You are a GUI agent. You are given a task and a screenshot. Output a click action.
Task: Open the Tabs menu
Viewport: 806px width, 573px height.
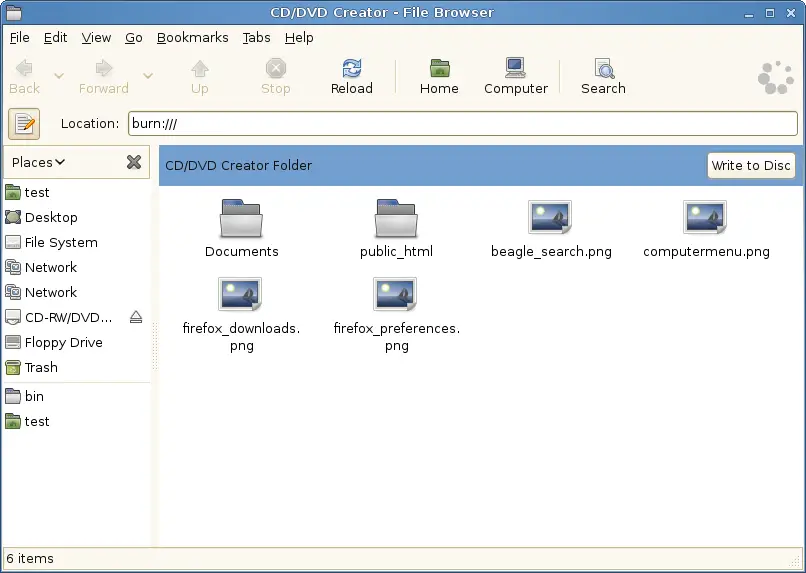[x=256, y=37]
